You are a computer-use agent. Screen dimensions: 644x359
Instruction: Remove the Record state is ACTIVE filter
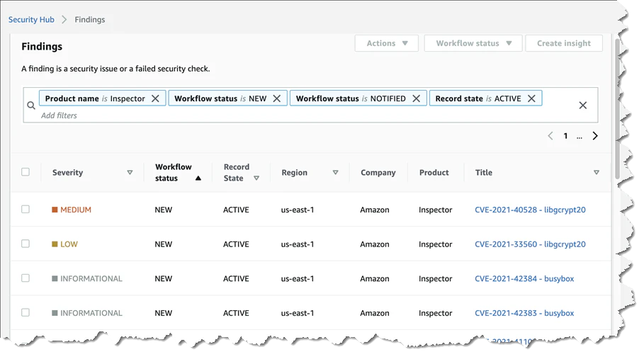pyautogui.click(x=531, y=98)
